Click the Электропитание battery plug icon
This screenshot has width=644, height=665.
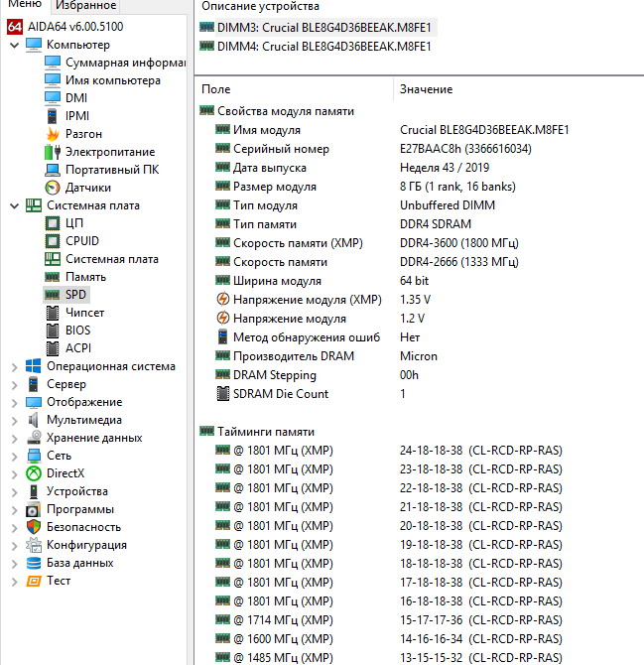point(53,152)
